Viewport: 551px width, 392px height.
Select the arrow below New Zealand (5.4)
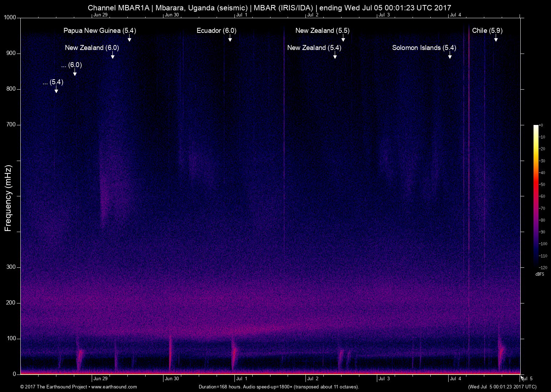pos(335,55)
